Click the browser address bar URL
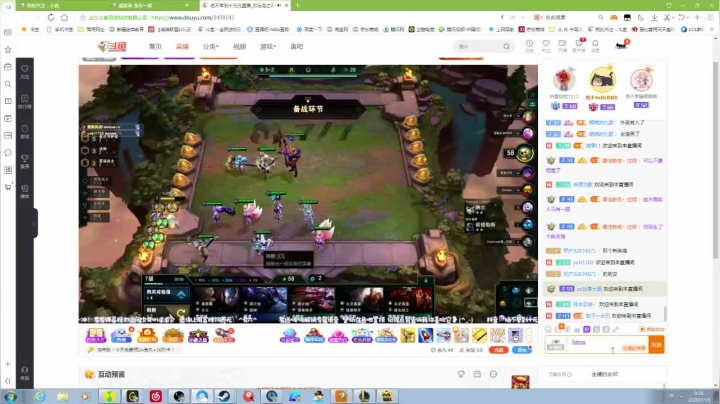The height and width of the screenshot is (404, 720). pyautogui.click(x=192, y=17)
